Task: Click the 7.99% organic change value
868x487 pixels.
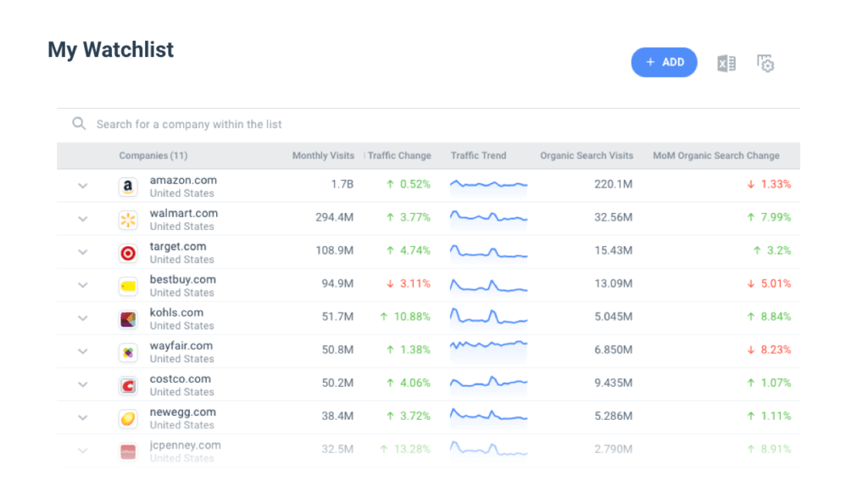Action: (776, 218)
